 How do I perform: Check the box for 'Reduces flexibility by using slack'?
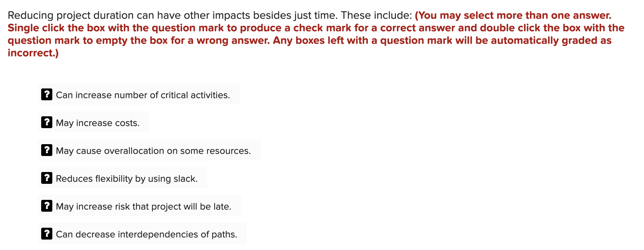[46, 178]
